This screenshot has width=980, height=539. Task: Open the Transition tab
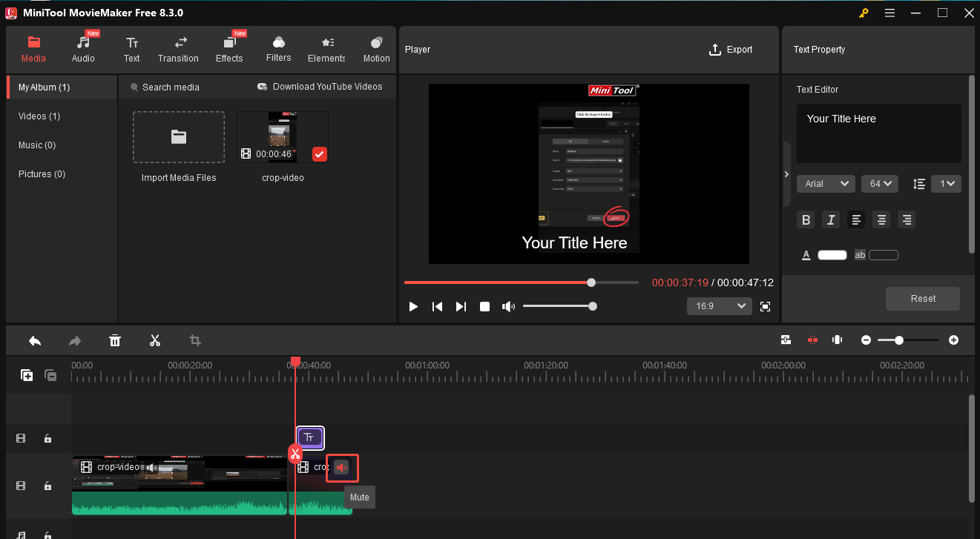coord(178,50)
